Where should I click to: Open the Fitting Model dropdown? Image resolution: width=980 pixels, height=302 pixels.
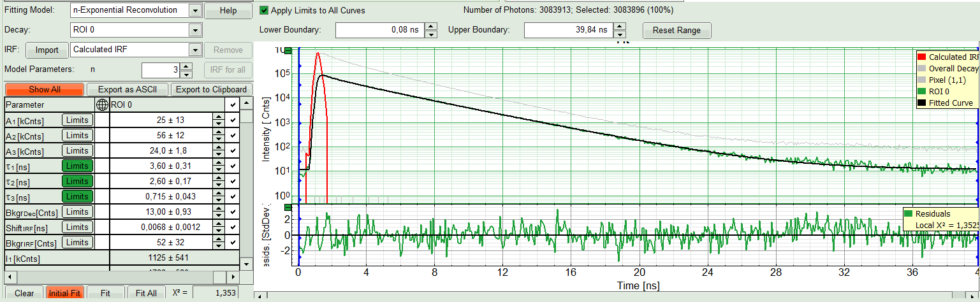(x=195, y=11)
